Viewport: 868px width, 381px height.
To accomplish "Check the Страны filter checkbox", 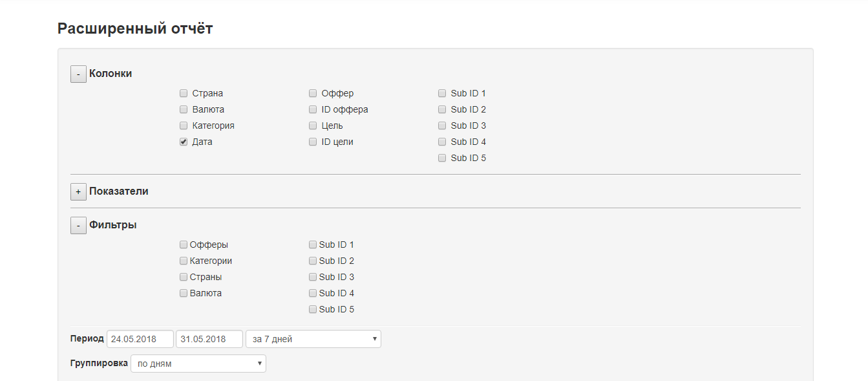I will click(184, 278).
